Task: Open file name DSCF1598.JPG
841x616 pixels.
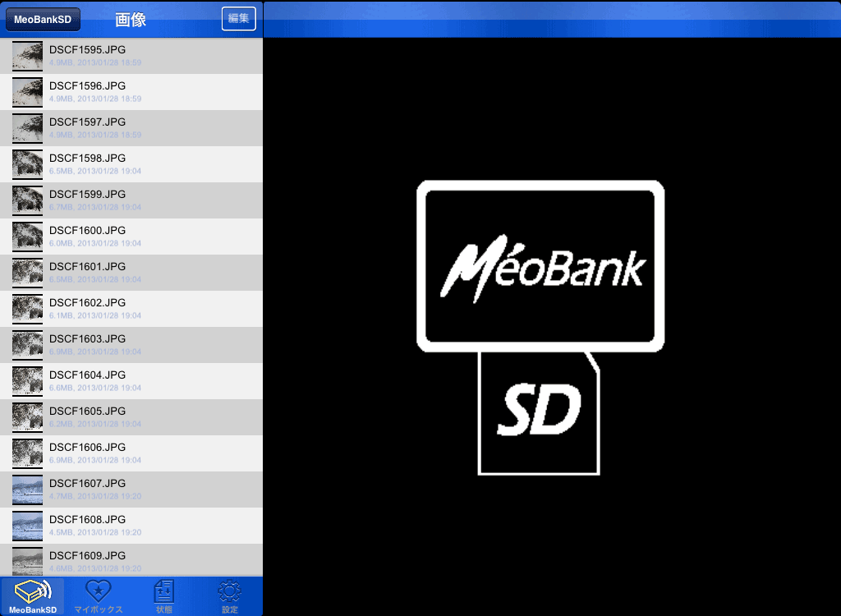Action: tap(87, 158)
